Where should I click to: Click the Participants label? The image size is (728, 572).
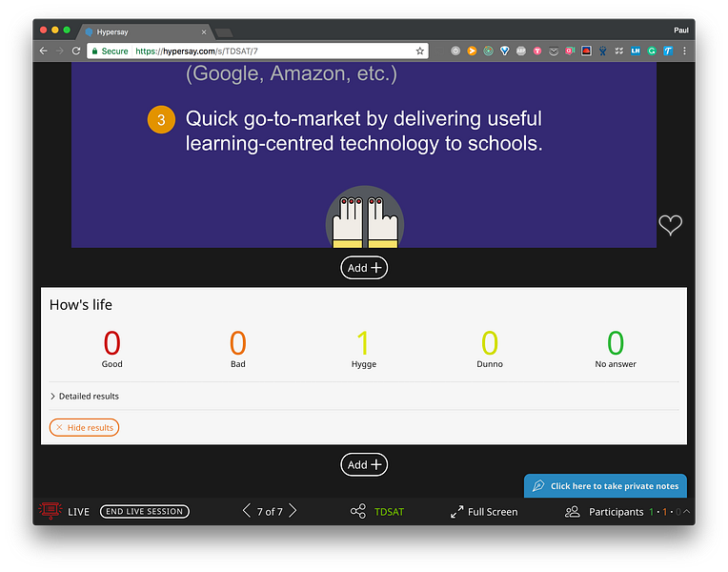click(617, 512)
